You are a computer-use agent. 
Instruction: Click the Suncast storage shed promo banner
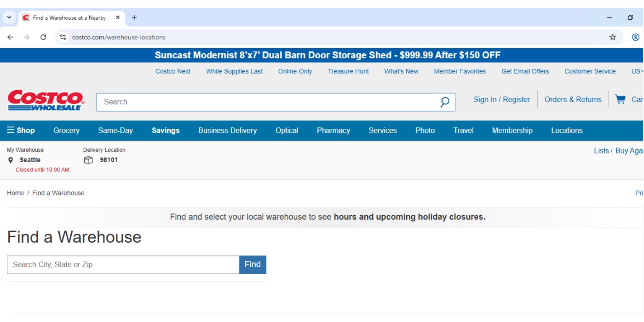pyautogui.click(x=328, y=55)
